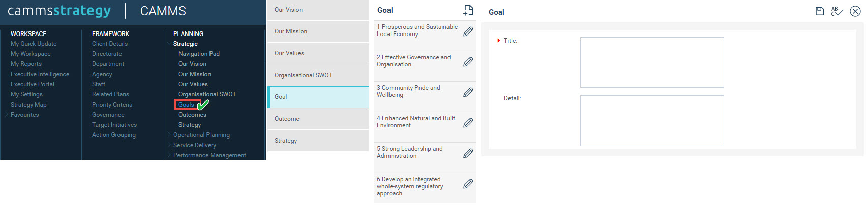
Task: Click the add new Goal icon
Action: (468, 10)
